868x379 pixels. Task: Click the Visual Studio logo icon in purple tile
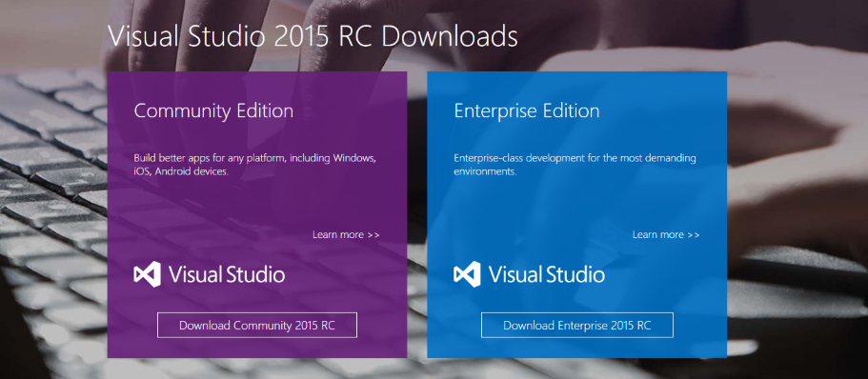148,274
